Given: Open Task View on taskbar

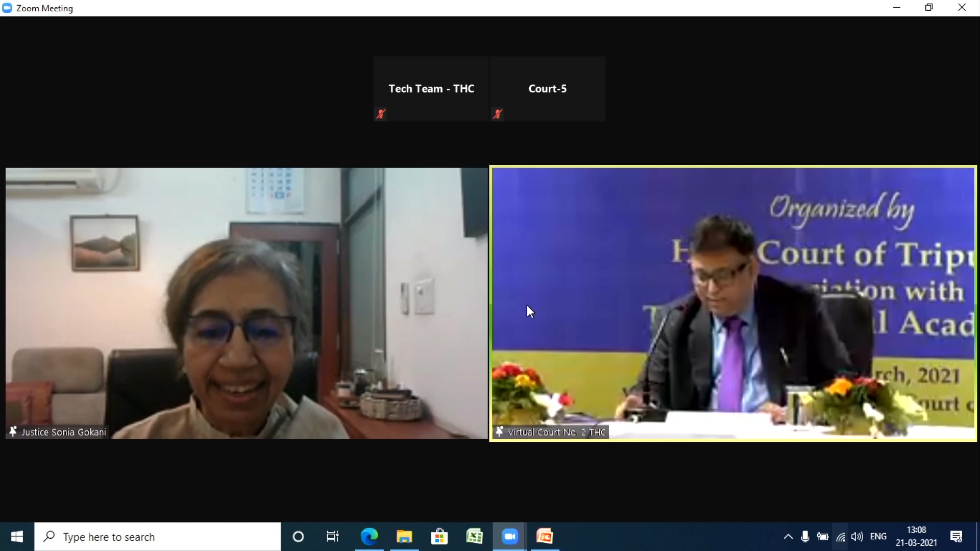Looking at the screenshot, I should 333,537.
